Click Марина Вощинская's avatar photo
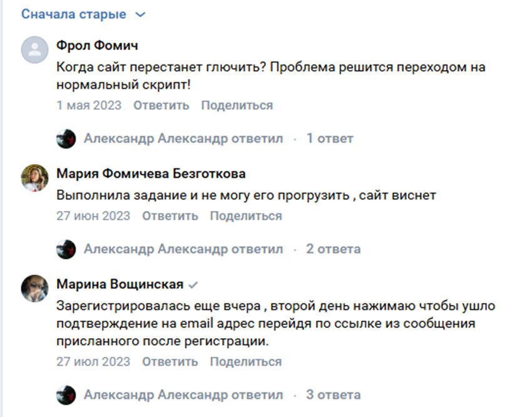532x417 pixels. 34,289
